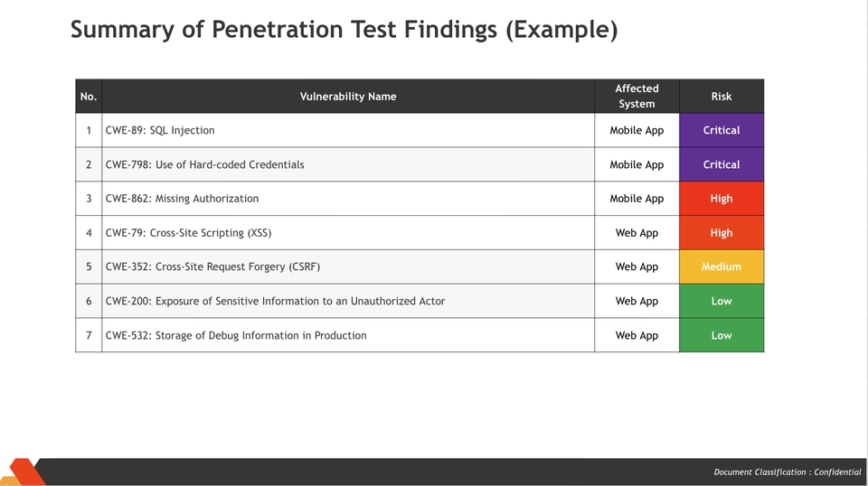The image size is (868, 486).
Task: Click the Critical risk cell for Hard-coded Credentials
Action: (722, 164)
